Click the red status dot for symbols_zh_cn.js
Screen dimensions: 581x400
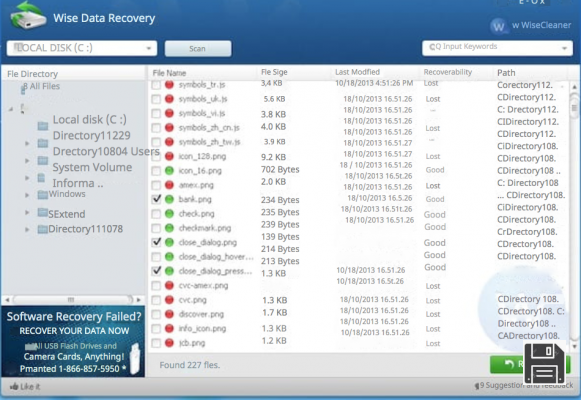[x=169, y=128]
